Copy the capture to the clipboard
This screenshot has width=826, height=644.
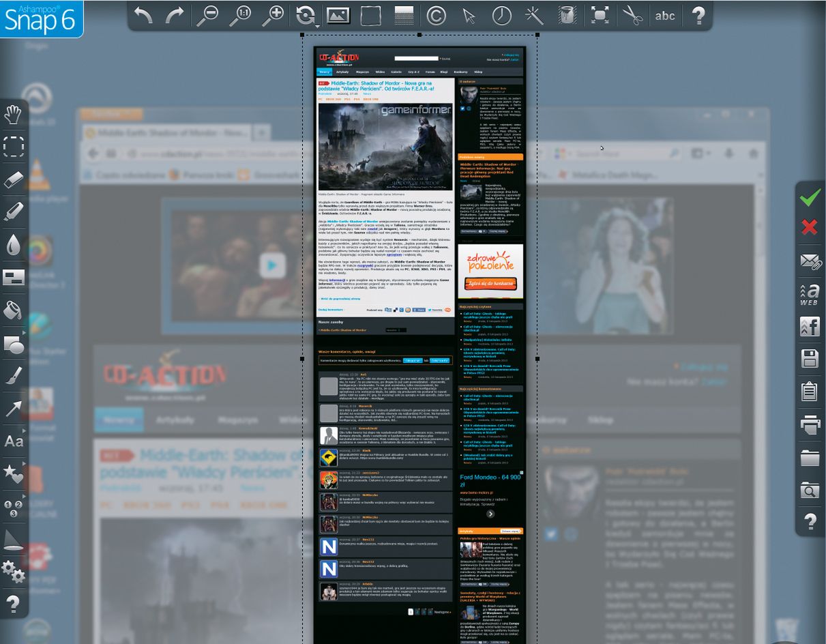tap(810, 392)
